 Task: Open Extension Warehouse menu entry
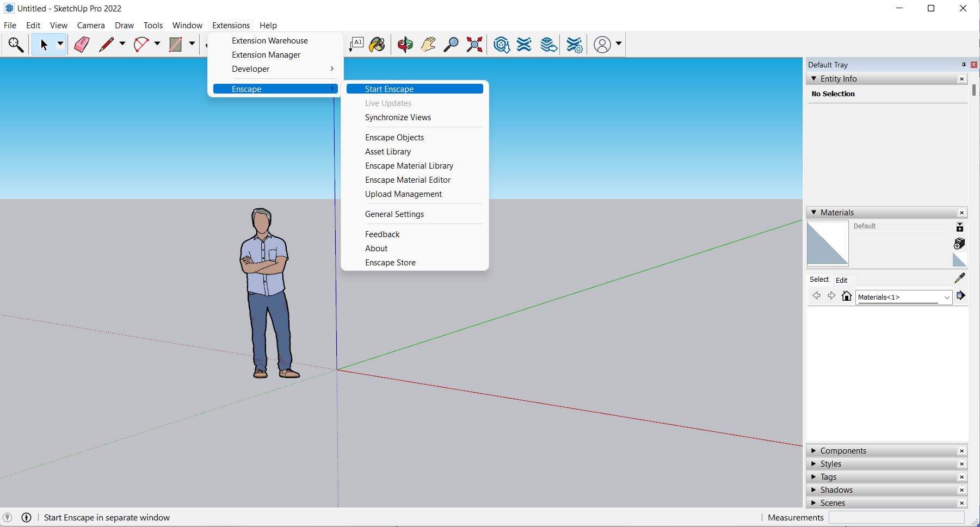(275, 41)
